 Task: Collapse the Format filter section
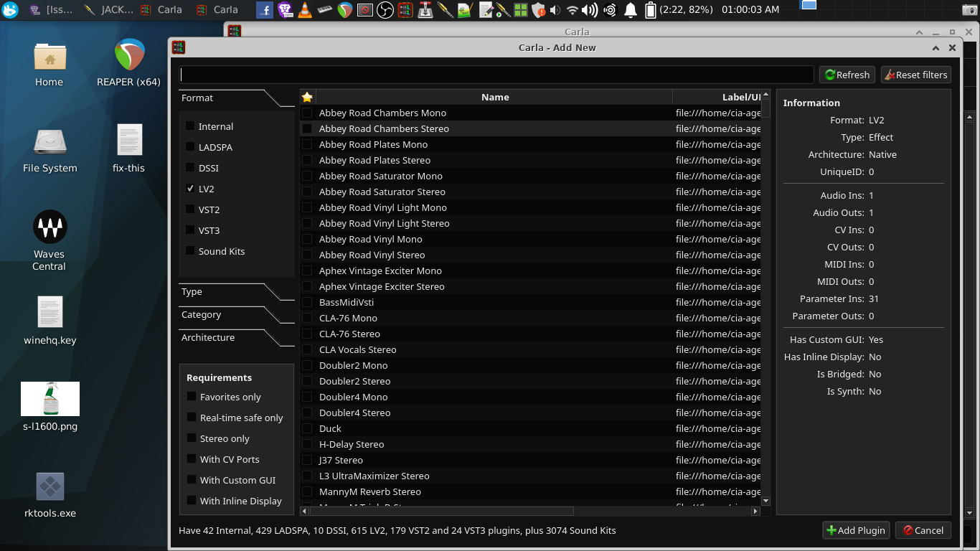(x=236, y=98)
